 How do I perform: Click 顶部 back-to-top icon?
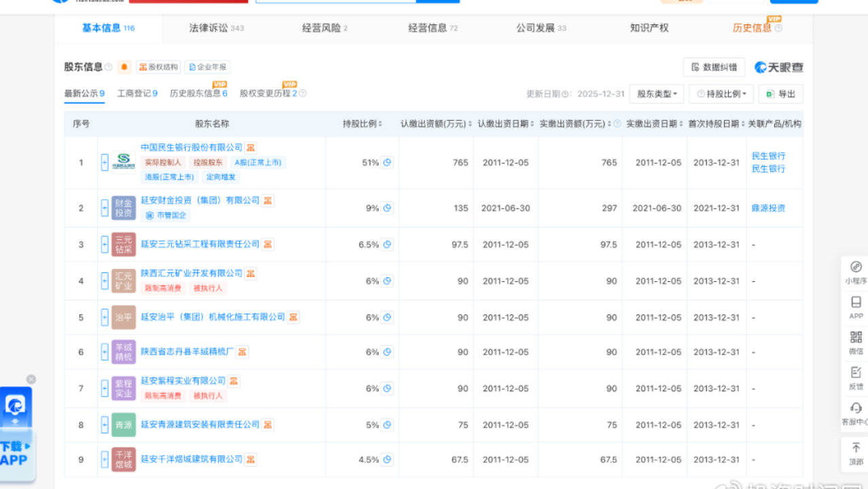pyautogui.click(x=856, y=454)
